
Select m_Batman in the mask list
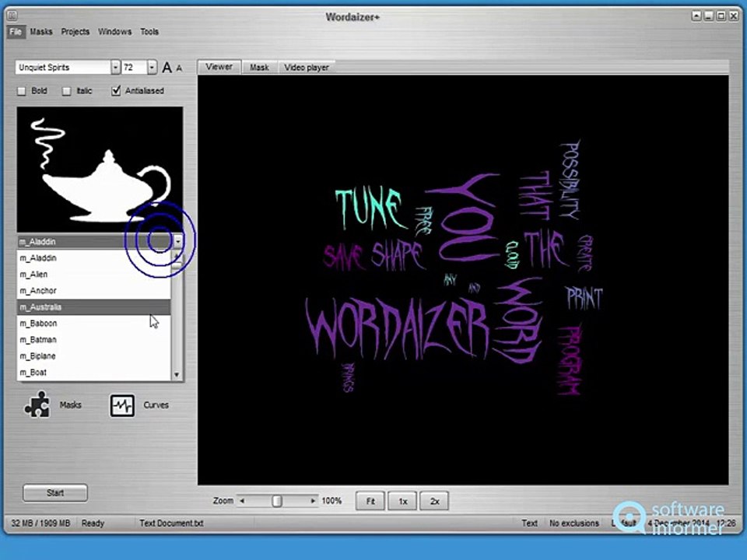tap(94, 340)
